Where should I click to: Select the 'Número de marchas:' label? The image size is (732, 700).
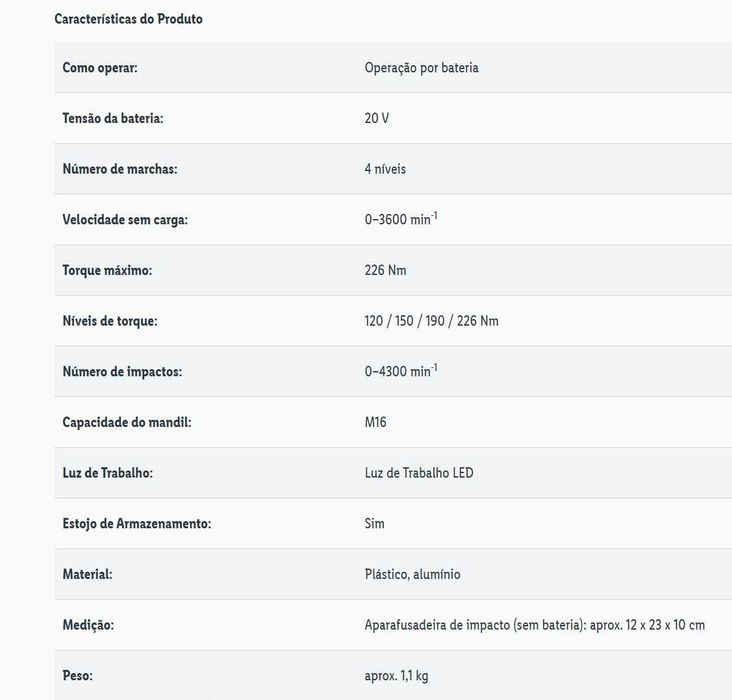click(120, 169)
